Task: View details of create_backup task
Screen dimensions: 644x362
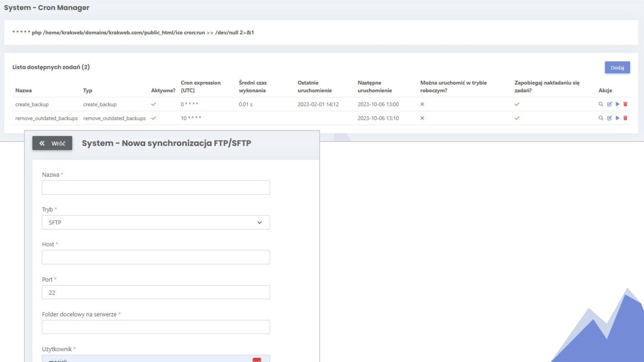Action: point(601,104)
